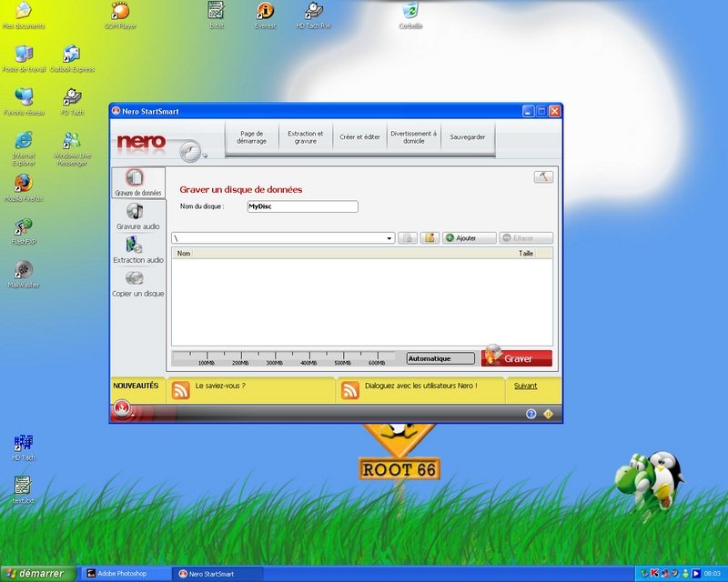This screenshot has width=728, height=582.
Task: Switch to Page de démarrage tab
Action: click(x=252, y=137)
